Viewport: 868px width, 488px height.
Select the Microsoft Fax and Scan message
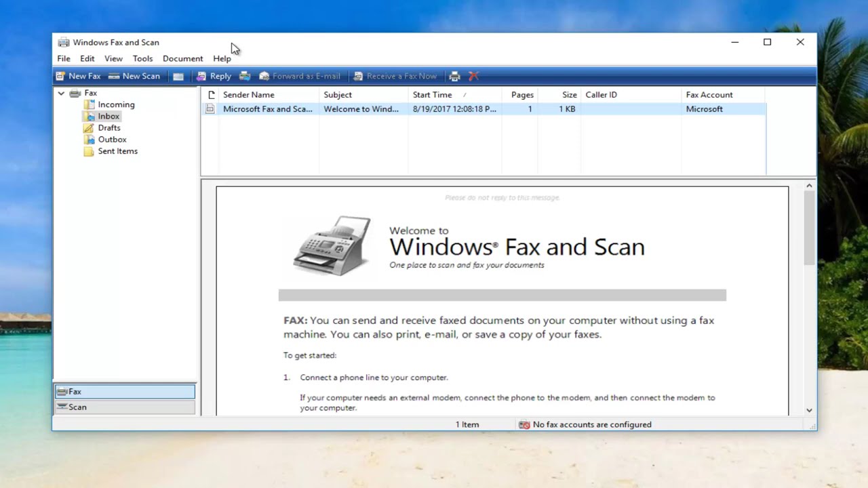pos(484,108)
